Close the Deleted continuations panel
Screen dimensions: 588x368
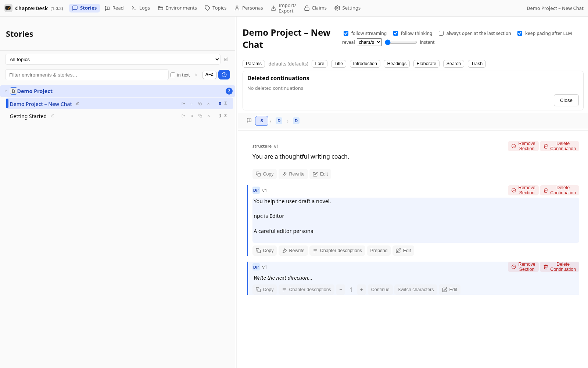(566, 100)
